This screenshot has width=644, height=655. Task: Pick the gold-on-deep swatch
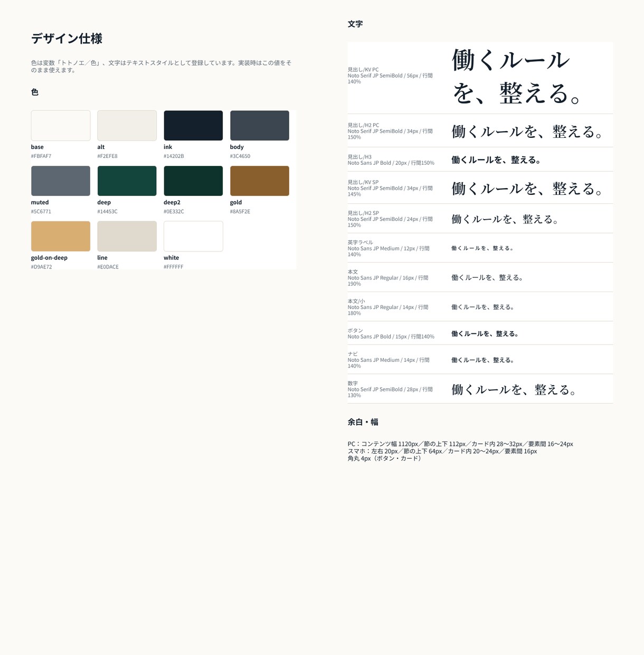click(x=61, y=236)
